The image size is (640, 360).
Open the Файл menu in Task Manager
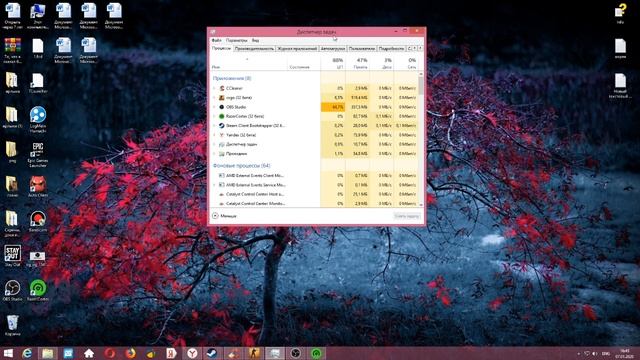pos(216,40)
